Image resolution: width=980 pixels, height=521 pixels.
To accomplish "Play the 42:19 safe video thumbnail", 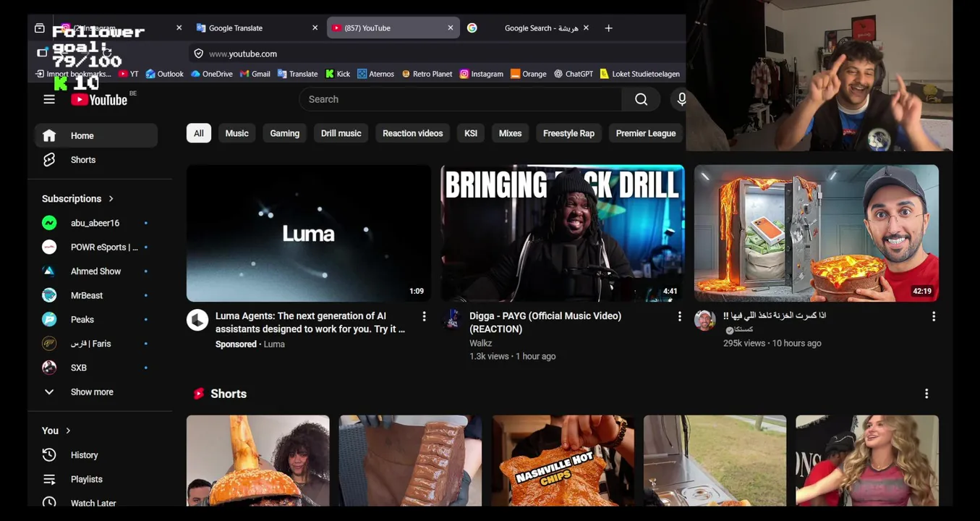I will point(817,233).
